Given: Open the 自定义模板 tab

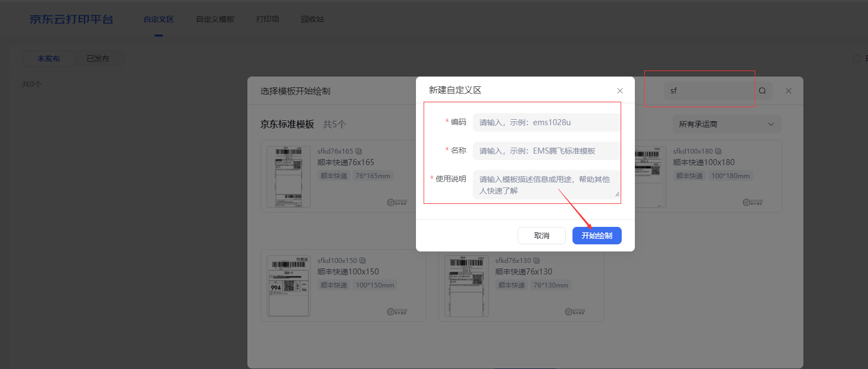Looking at the screenshot, I should click(x=215, y=19).
